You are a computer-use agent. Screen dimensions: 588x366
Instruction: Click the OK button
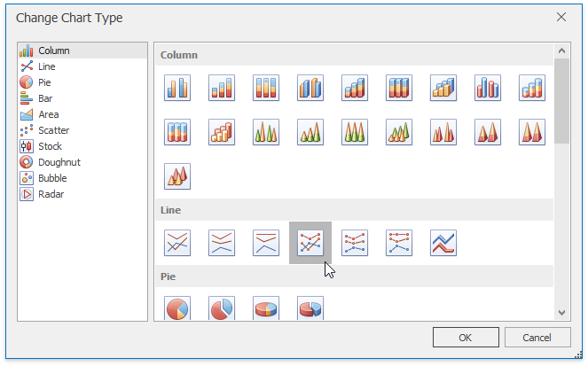[466, 338]
